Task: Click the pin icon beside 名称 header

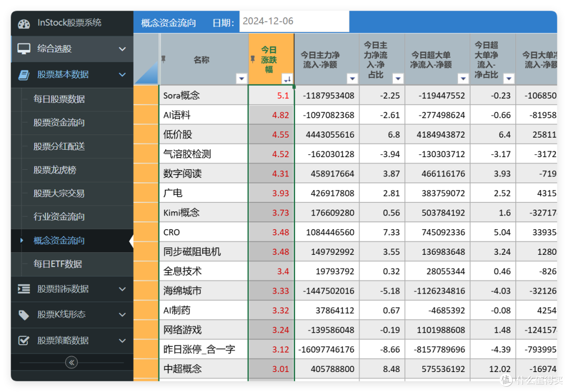Action: 163,58
